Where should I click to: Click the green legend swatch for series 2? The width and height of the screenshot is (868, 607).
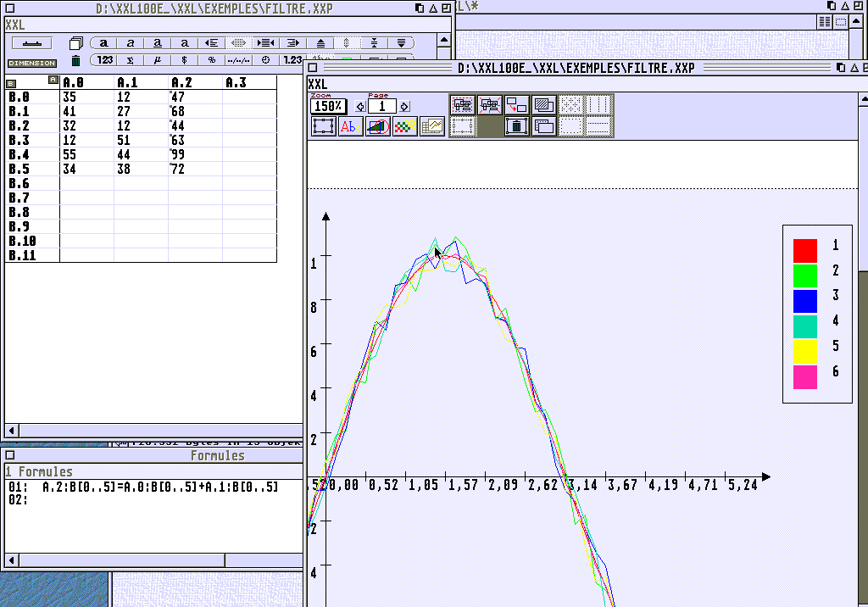pos(805,276)
